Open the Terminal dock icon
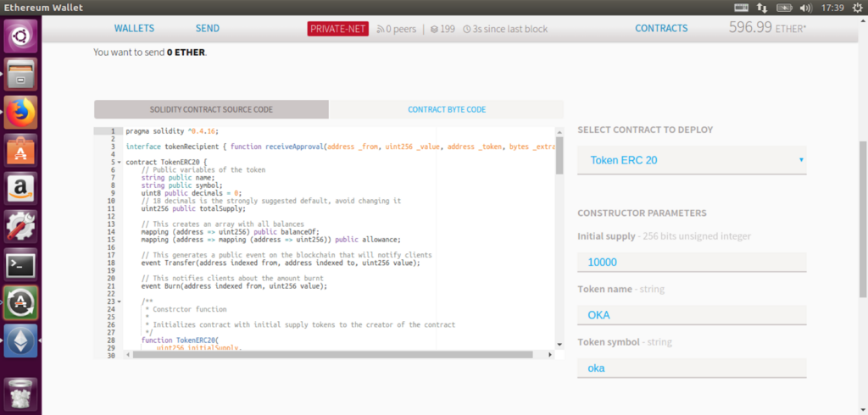The image size is (868, 415). [20, 264]
